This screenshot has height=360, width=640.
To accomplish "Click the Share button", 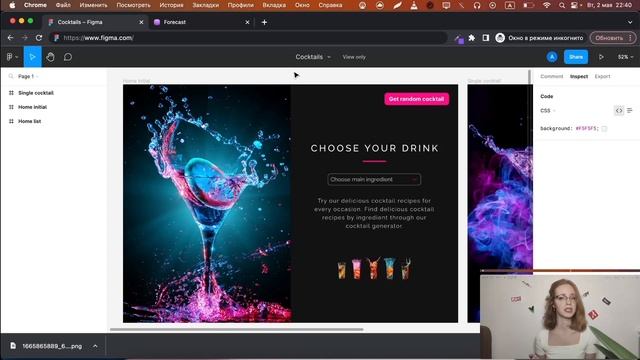I will pyautogui.click(x=576, y=57).
